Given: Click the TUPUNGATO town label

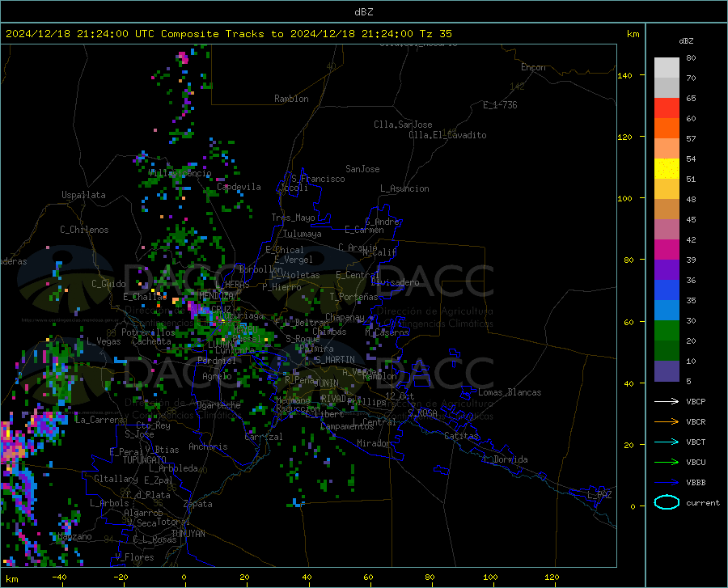Looking at the screenshot, I should 145,460.
